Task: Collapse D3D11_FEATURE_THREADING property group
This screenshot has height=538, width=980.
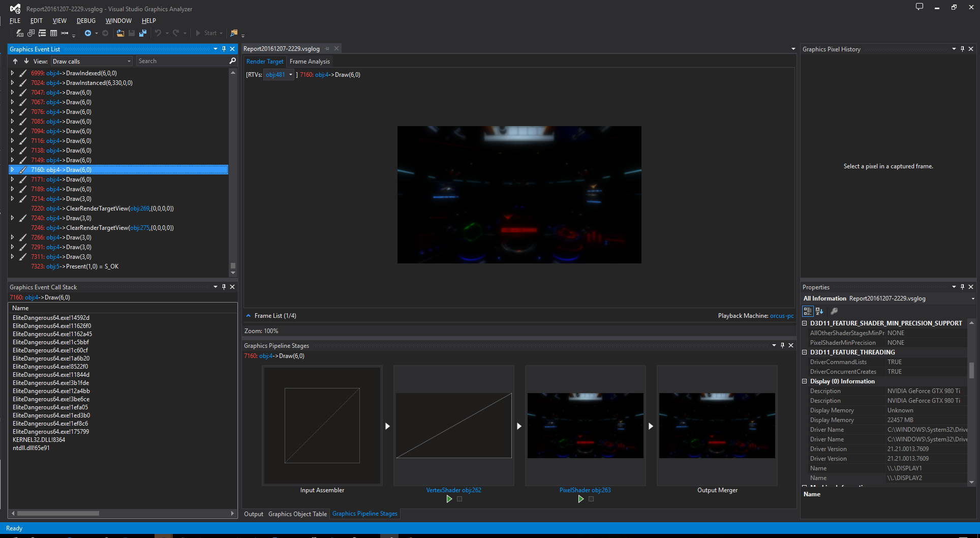Action: coord(805,352)
